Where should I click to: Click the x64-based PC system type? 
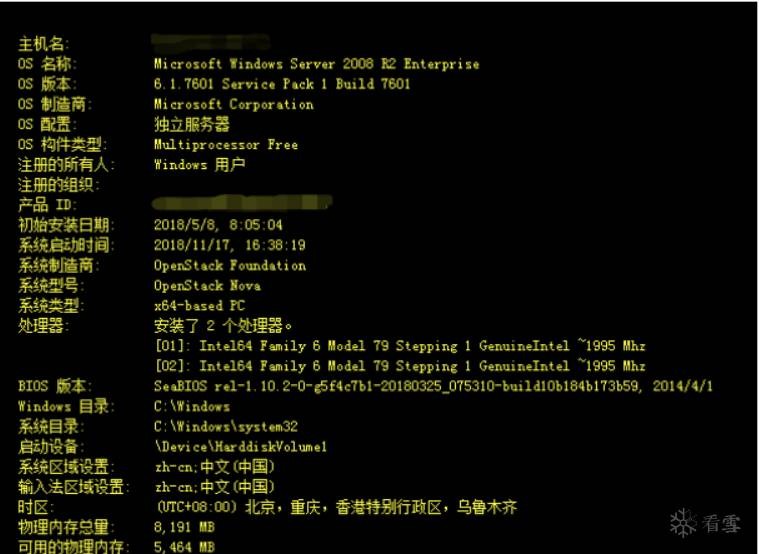point(200,305)
